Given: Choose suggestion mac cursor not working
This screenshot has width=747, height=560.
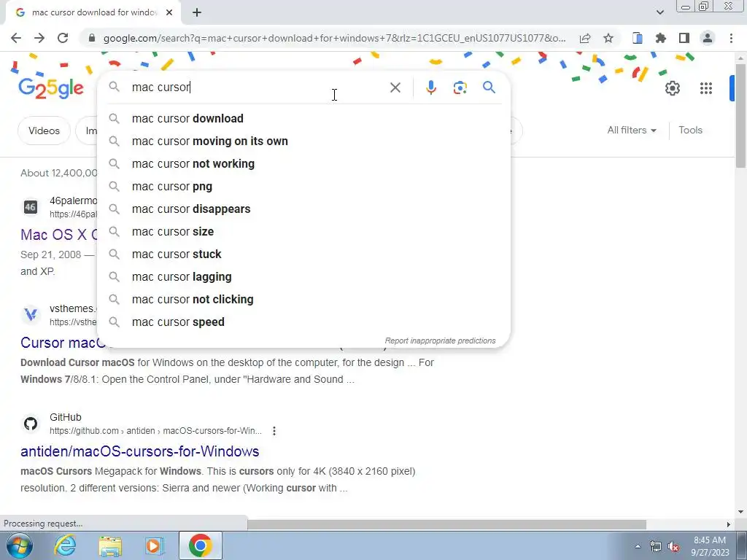Looking at the screenshot, I should 303,164.
